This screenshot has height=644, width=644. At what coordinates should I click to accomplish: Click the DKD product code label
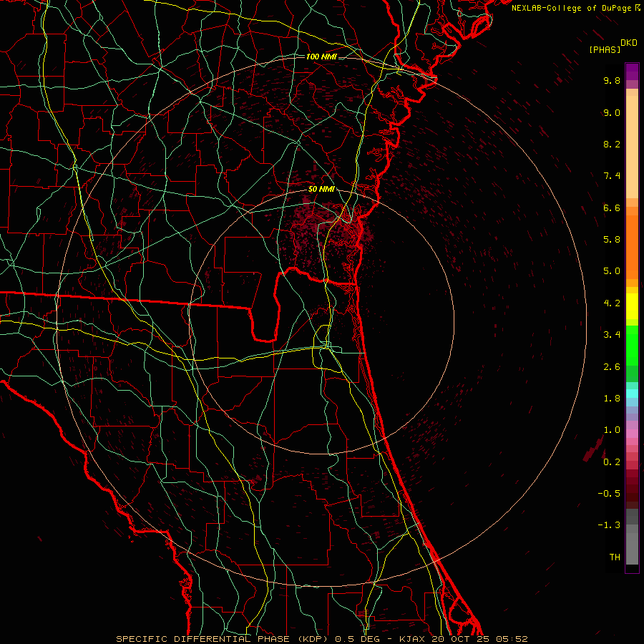click(x=629, y=43)
